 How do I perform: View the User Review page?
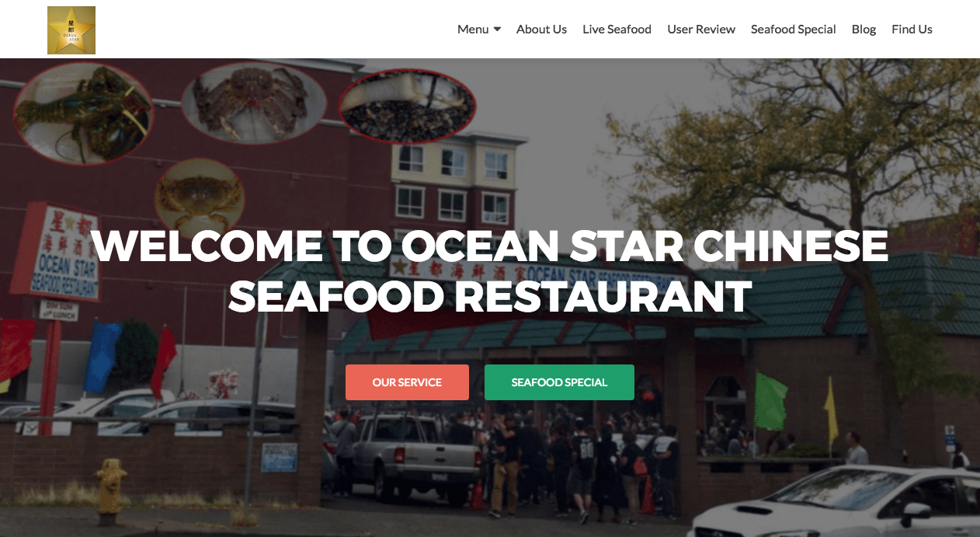(701, 30)
